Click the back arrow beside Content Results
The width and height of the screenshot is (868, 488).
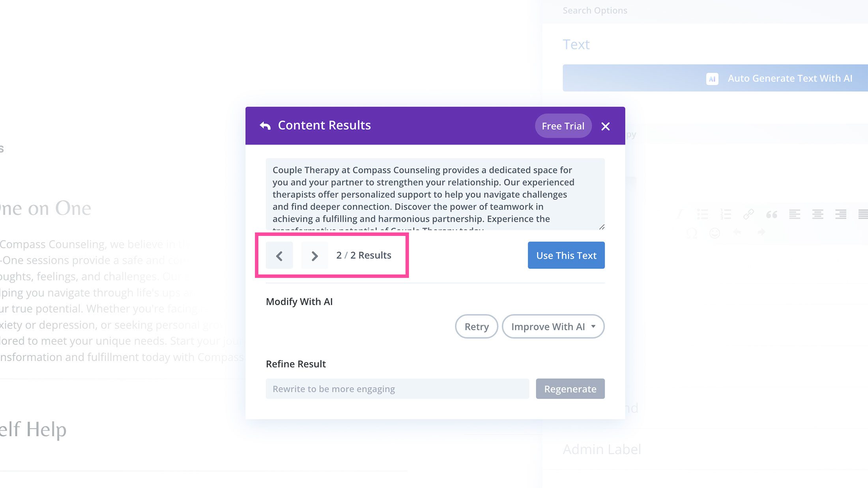265,126
